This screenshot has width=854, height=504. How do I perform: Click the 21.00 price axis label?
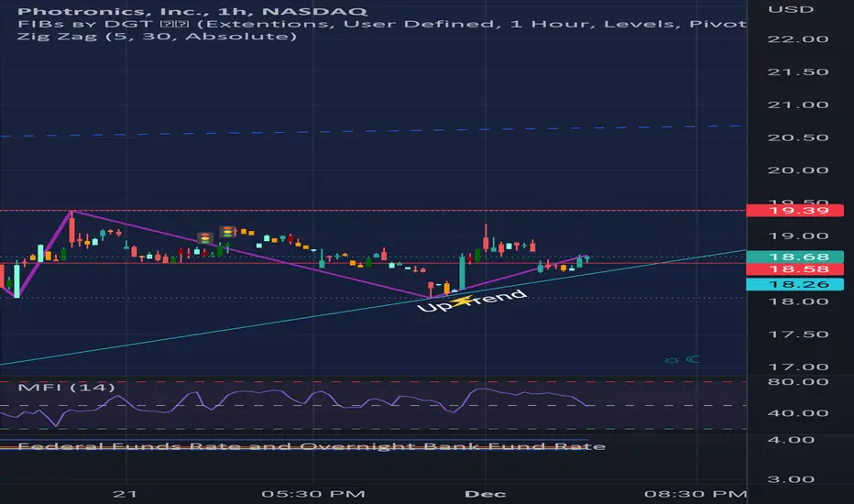tap(798, 104)
